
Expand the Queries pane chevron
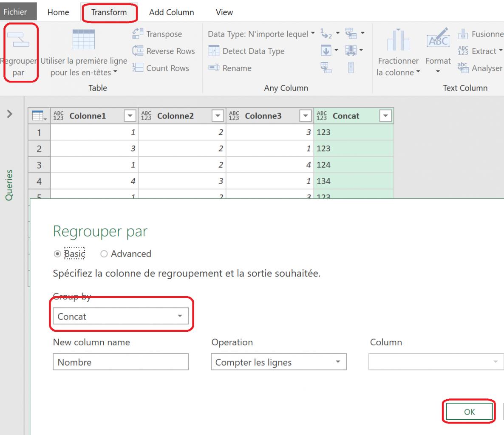(10, 114)
